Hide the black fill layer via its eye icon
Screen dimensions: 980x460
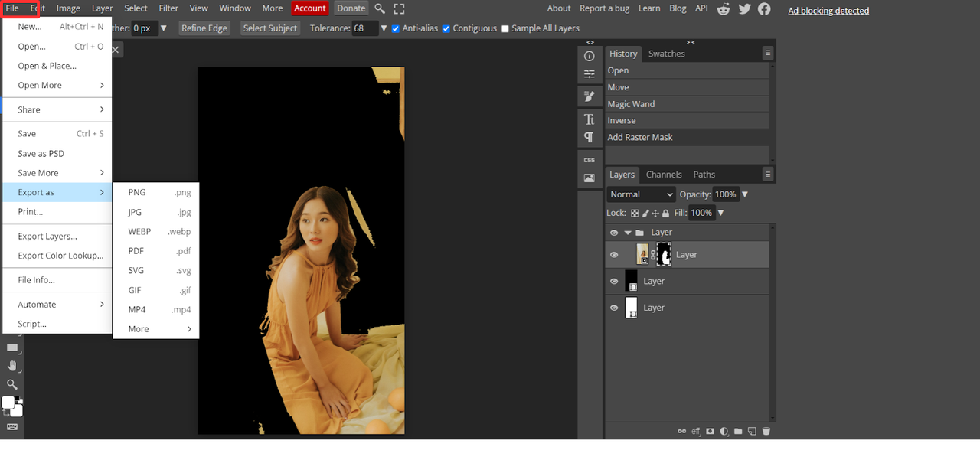pos(613,282)
